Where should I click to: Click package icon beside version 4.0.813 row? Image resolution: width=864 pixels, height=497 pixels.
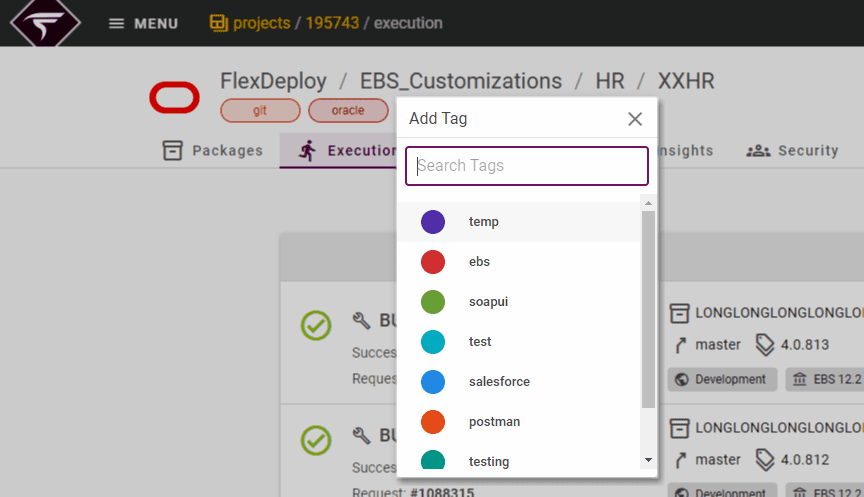(679, 312)
